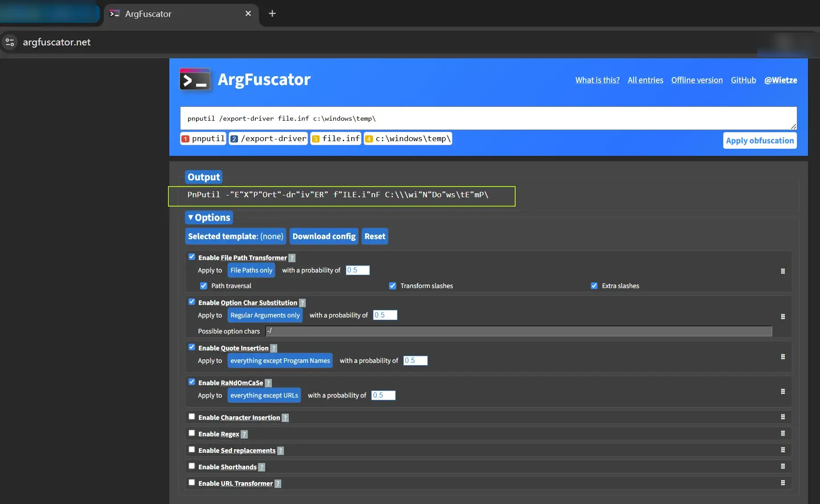Click drag handle icon for File Path Transformer
Image resolution: width=820 pixels, height=504 pixels.
(783, 271)
